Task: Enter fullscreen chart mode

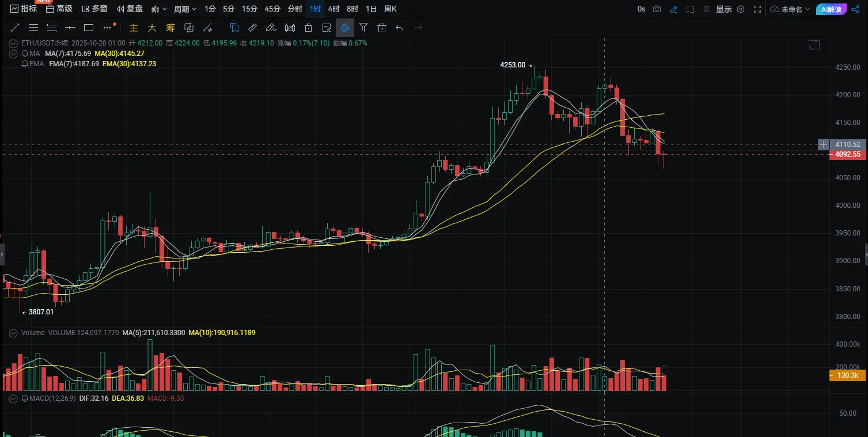Action: click(x=758, y=9)
